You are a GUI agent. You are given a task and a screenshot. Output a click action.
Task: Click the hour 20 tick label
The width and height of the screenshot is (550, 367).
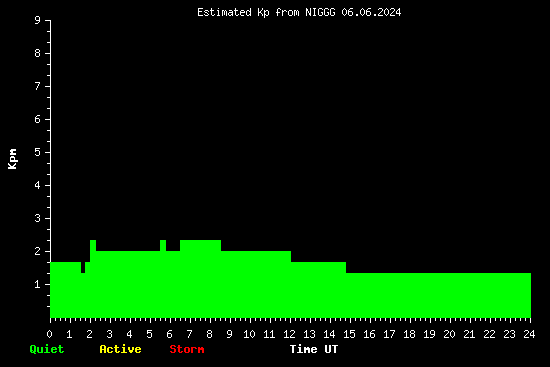tap(449, 334)
